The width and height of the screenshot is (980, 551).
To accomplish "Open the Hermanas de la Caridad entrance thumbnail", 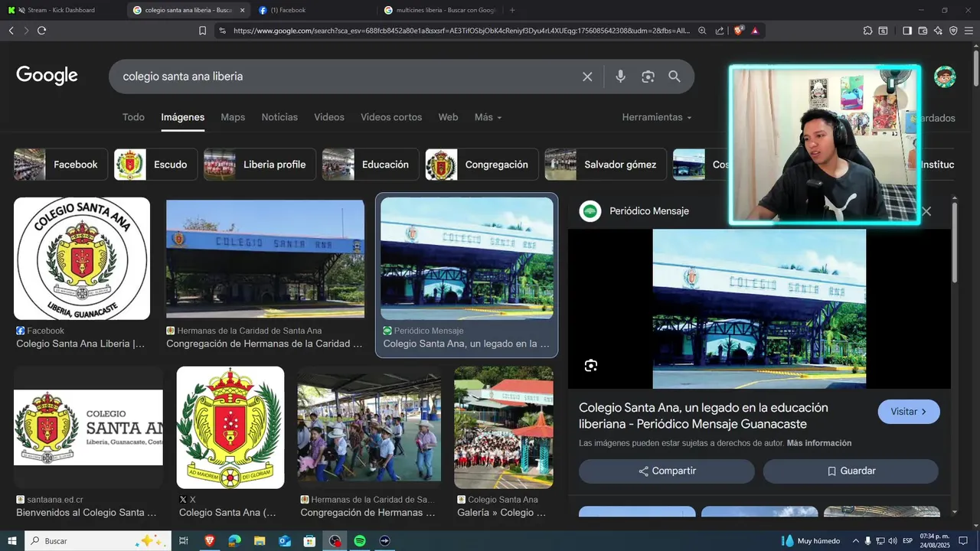I will pos(265,259).
